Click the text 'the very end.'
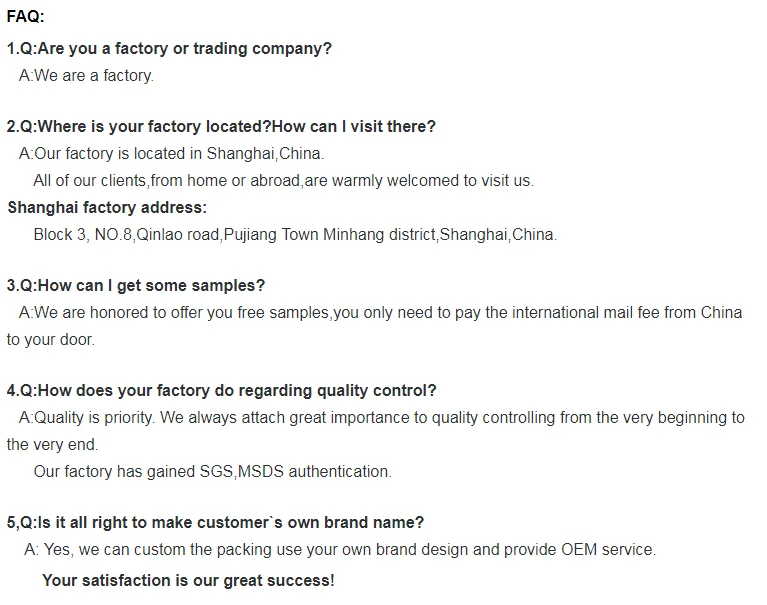Image resolution: width=767 pixels, height=605 pixels. click(x=52, y=445)
